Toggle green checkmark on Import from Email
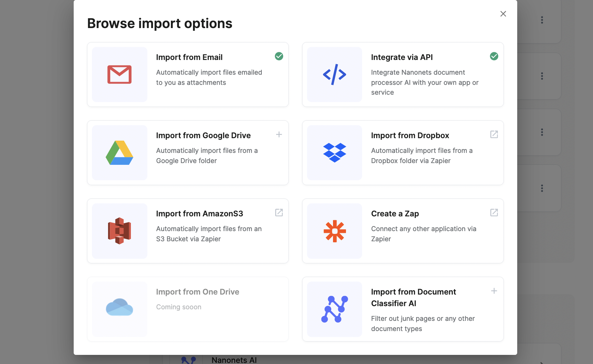Viewport: 593px width, 364px height. (x=279, y=56)
